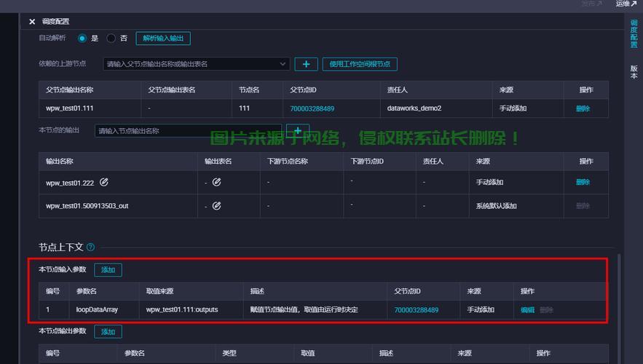Click the 本节点的输出 name input field

click(x=188, y=131)
